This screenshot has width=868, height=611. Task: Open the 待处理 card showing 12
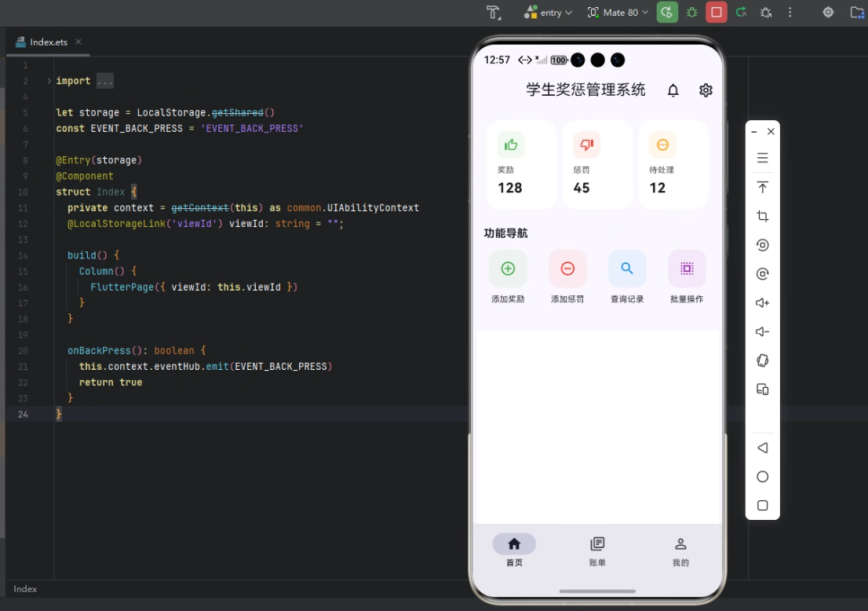pyautogui.click(x=673, y=164)
